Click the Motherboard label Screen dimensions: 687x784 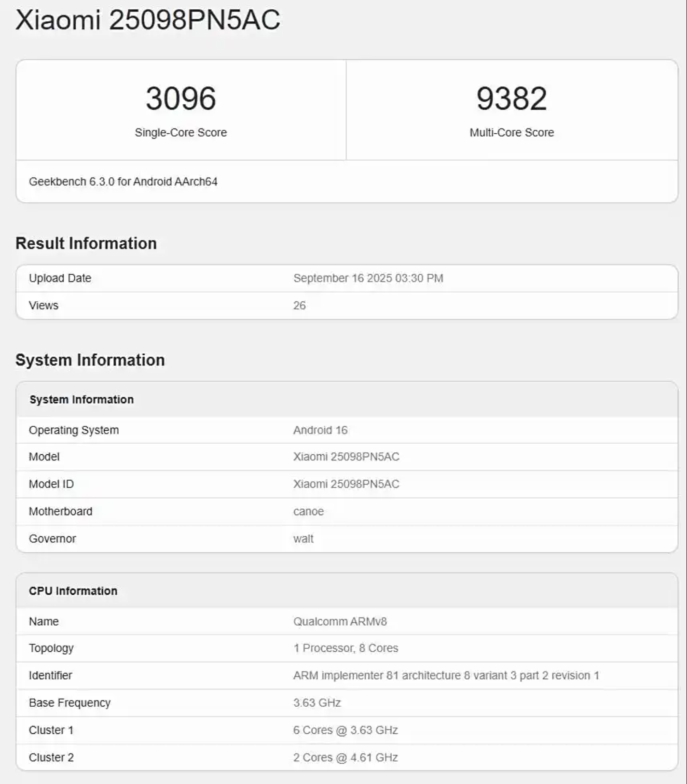tap(60, 511)
